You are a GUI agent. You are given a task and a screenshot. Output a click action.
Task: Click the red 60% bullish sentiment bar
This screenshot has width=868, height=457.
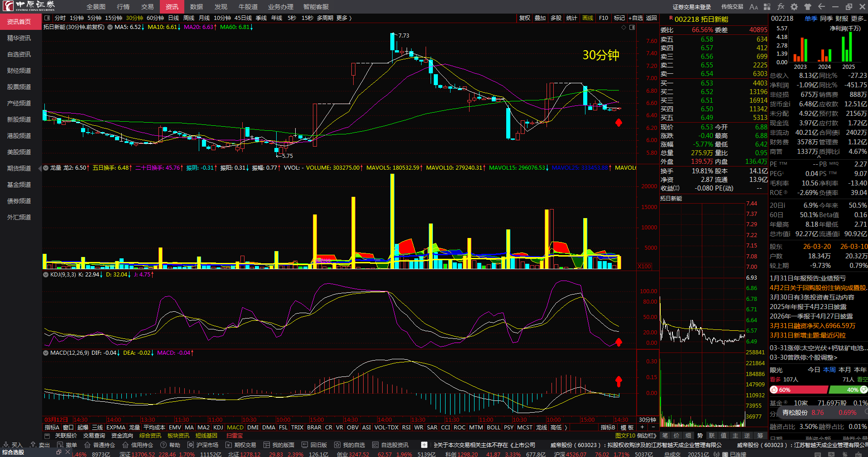[x=798, y=390]
